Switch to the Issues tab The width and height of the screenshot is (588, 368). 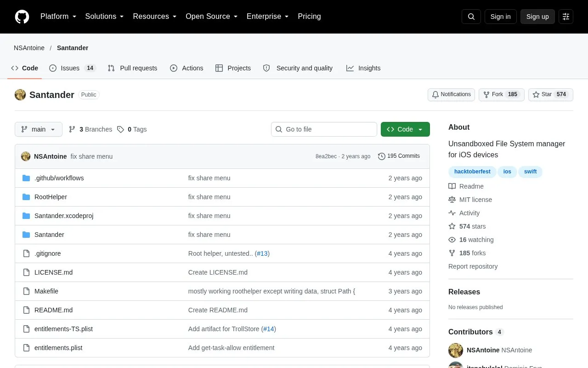point(72,68)
